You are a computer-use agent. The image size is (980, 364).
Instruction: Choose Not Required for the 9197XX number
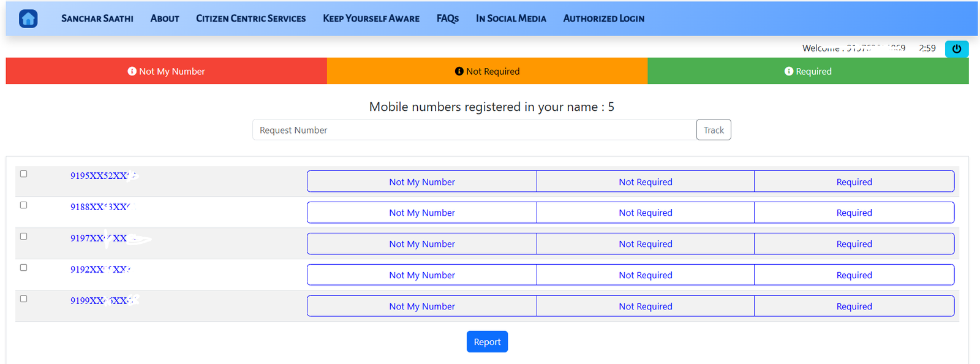click(x=645, y=244)
